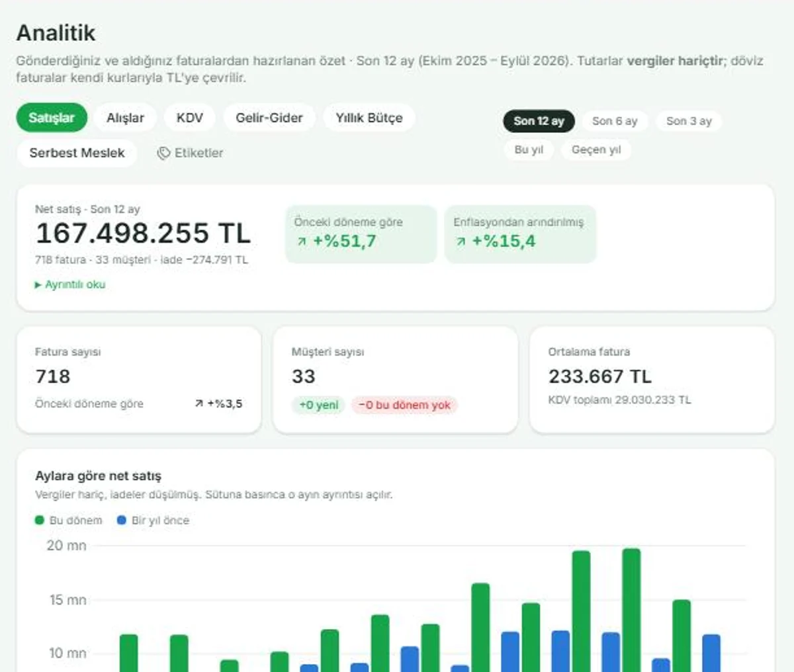Click the trend arrow next to +%3,5

(199, 403)
